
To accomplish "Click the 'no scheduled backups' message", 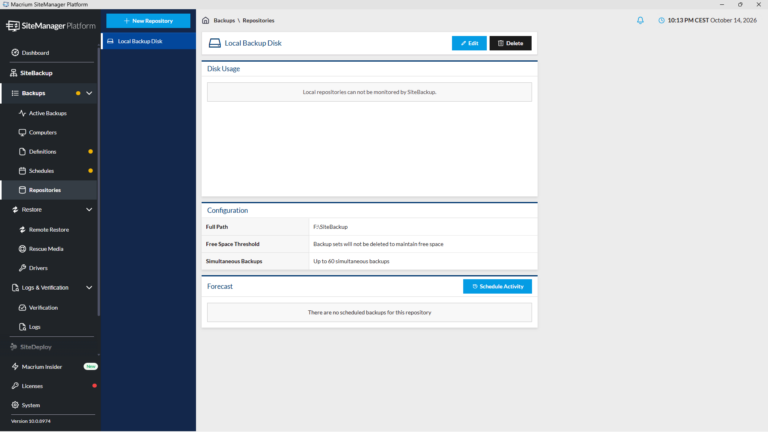I will pyautogui.click(x=369, y=312).
